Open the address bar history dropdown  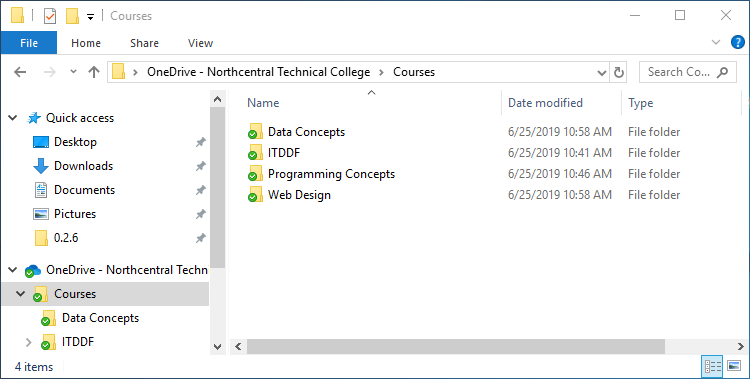point(602,73)
